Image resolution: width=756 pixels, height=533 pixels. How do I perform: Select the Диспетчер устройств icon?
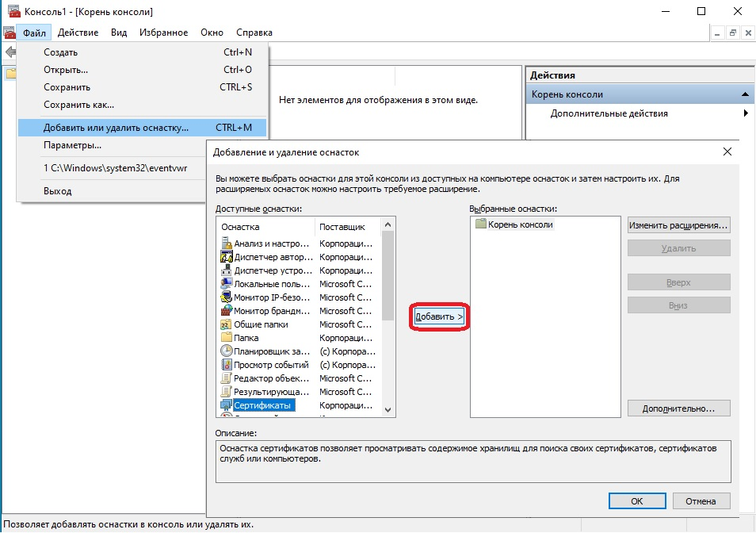click(x=227, y=270)
